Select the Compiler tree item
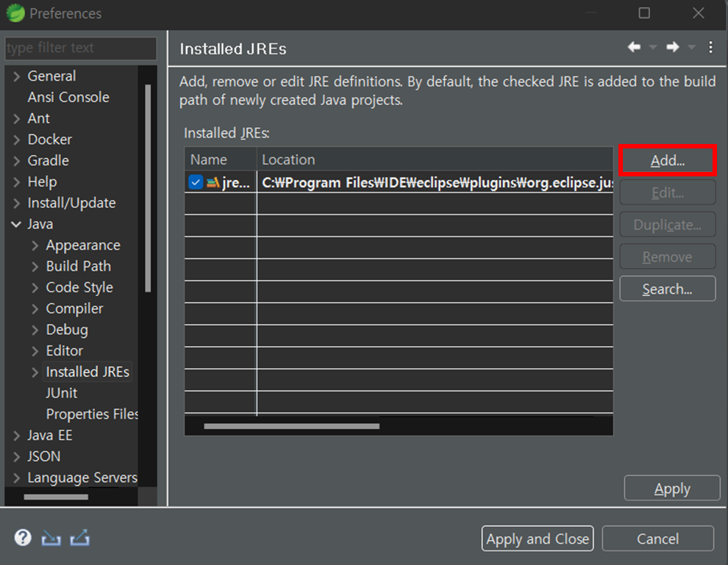The image size is (728, 565). click(74, 309)
